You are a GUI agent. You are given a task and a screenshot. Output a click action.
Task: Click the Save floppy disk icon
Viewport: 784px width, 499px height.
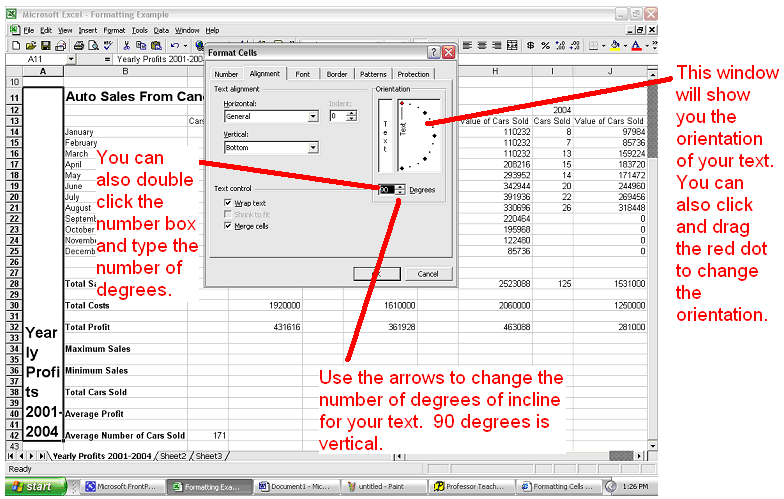tap(46, 46)
